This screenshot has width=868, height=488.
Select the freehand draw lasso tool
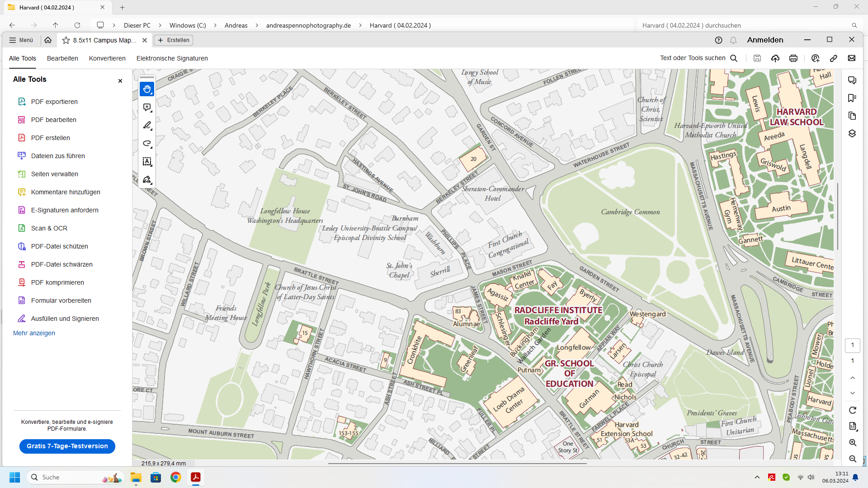[147, 144]
